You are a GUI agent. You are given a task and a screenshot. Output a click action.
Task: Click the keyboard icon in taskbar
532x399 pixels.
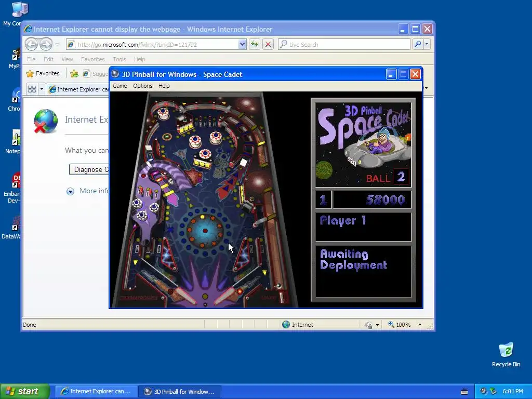[x=464, y=392]
